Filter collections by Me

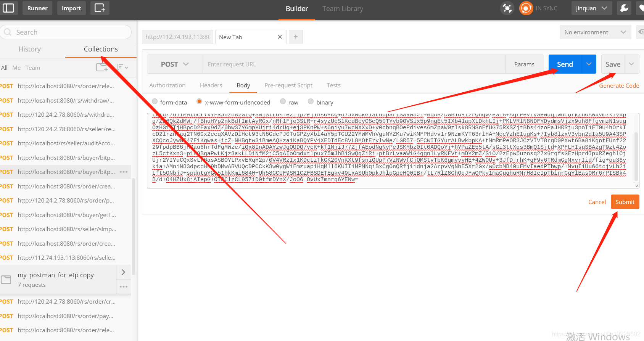click(x=16, y=68)
